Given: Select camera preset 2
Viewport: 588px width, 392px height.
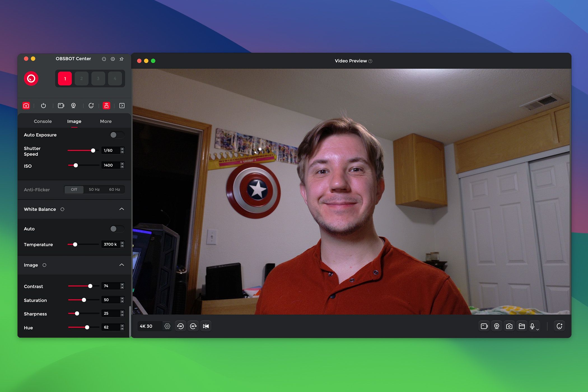Looking at the screenshot, I should pos(81,78).
